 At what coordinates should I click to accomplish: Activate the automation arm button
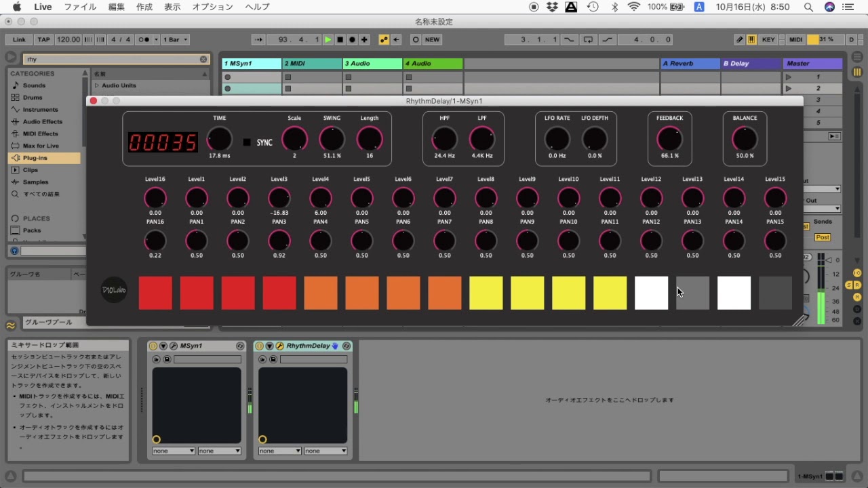click(384, 39)
